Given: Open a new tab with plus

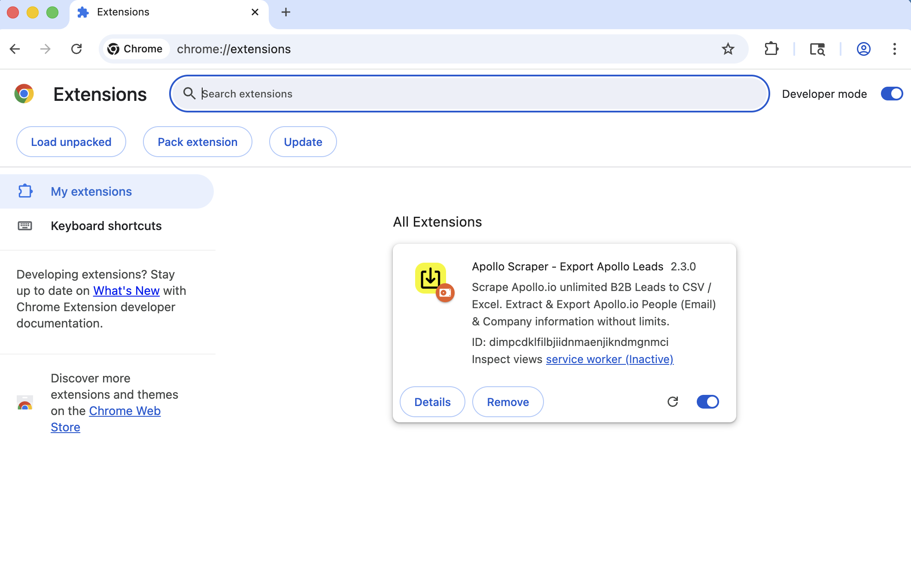Looking at the screenshot, I should click(286, 12).
